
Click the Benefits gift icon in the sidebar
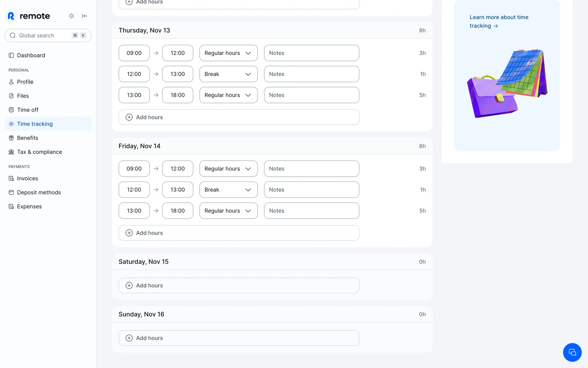click(x=11, y=138)
